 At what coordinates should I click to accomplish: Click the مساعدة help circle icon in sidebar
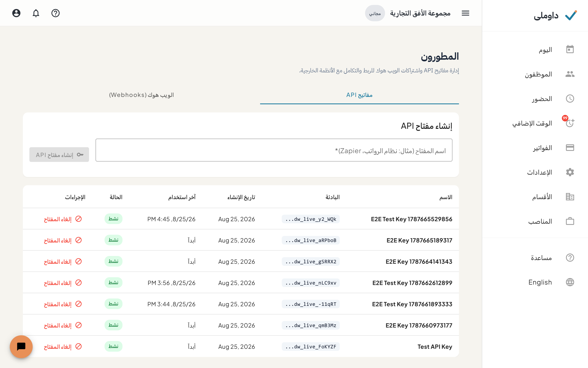coord(570,258)
